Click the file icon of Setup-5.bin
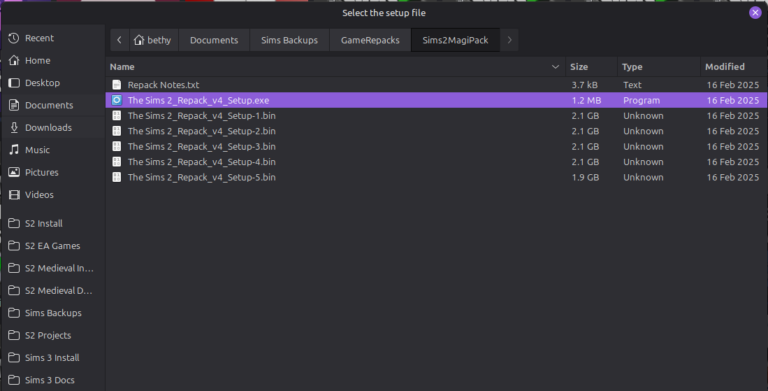Image resolution: width=768 pixels, height=391 pixels. (117, 177)
